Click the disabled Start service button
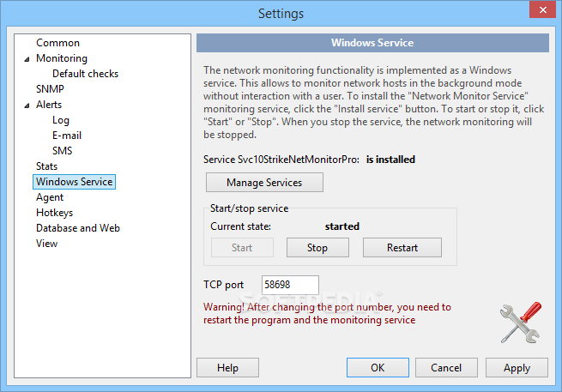The height and width of the screenshot is (392, 562). click(242, 248)
